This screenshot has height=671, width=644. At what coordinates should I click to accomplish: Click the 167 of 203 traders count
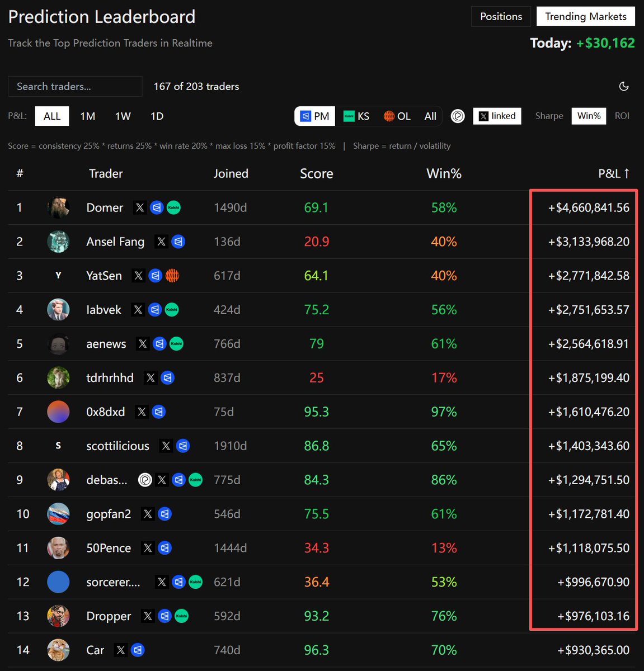pyautogui.click(x=196, y=86)
